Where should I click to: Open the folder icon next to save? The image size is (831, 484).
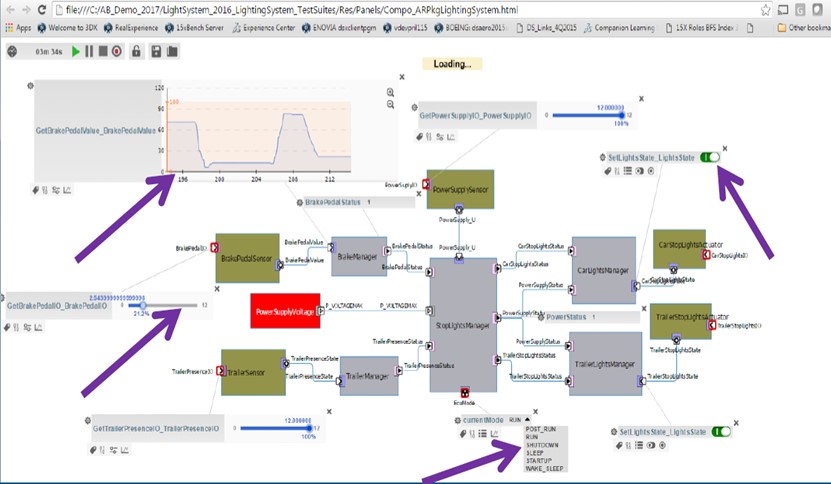(172, 51)
